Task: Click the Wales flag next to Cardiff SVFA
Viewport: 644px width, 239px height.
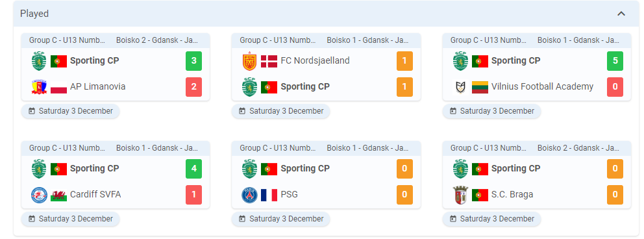Action: coord(58,195)
